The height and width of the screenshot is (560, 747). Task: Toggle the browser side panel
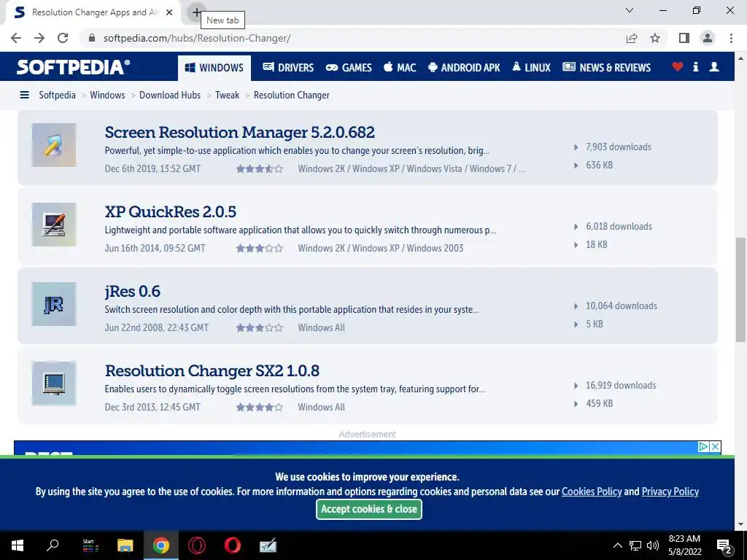pyautogui.click(x=684, y=38)
